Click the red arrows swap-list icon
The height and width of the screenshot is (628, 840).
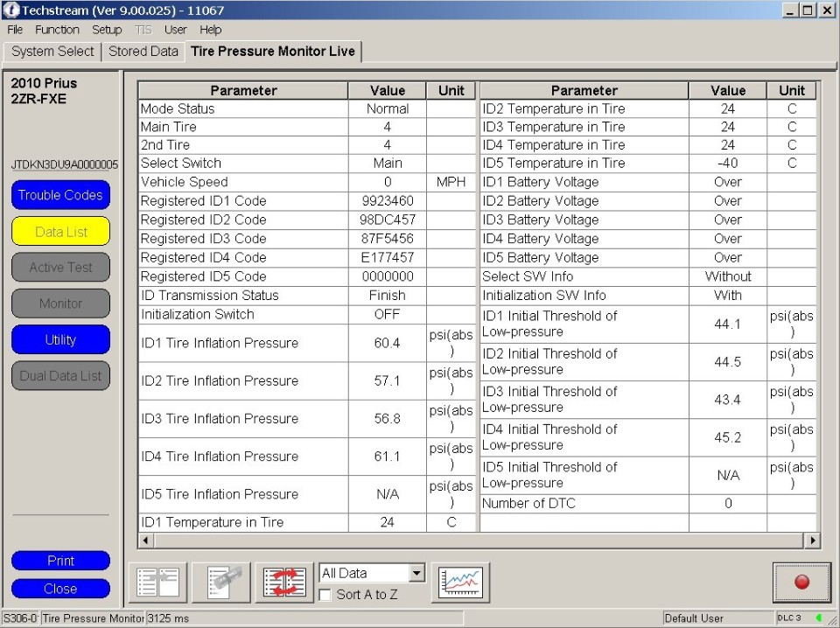[284, 582]
